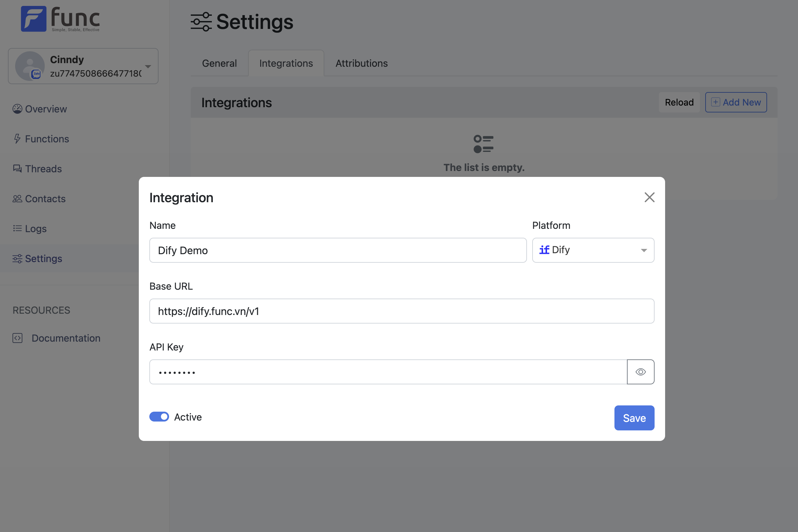
Task: Switch to the Attributions tab
Action: [x=362, y=63]
